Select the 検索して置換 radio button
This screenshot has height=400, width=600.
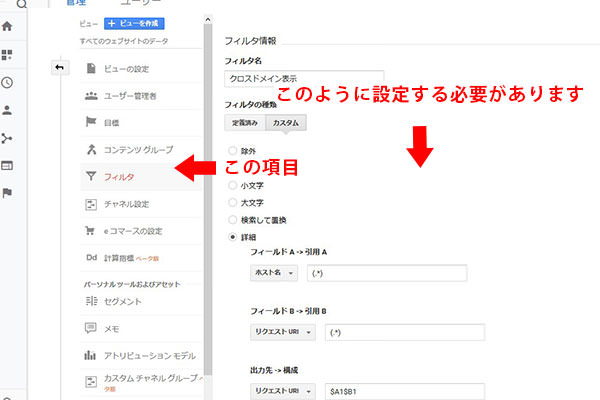(x=234, y=219)
